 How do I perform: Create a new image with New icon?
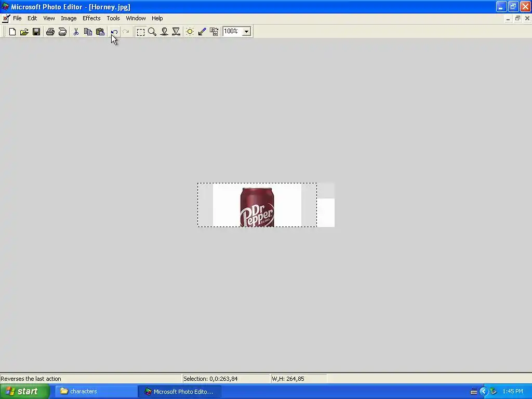pyautogui.click(x=12, y=32)
